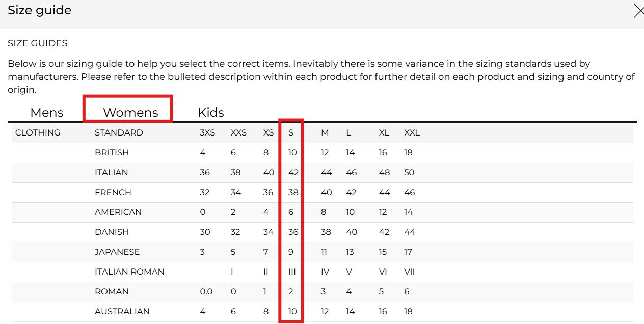Open the Kids size tab
Viewport: 644px width, 324px height.
click(211, 112)
